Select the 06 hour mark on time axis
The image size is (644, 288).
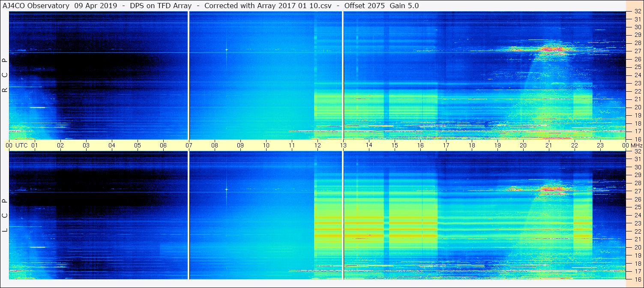[x=163, y=145]
